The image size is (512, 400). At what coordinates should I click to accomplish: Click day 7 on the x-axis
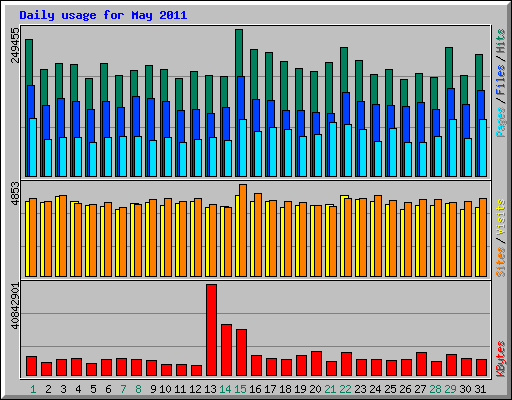point(123,389)
